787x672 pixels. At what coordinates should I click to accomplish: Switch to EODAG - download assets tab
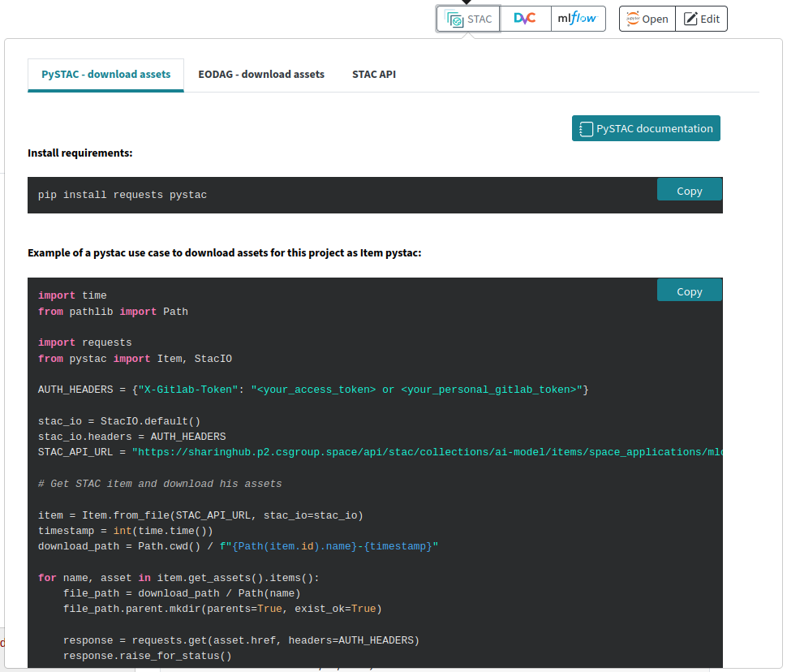261,74
